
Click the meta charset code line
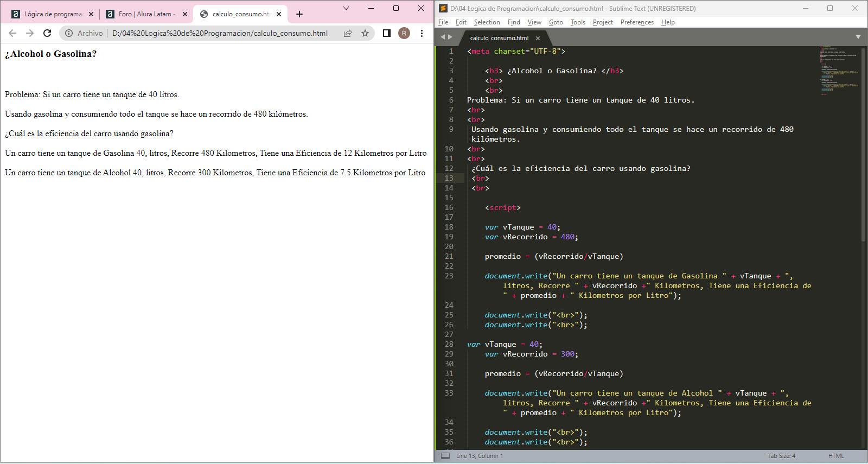click(516, 51)
